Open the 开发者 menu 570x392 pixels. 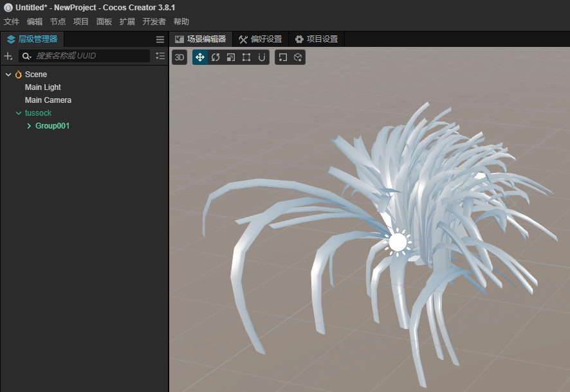pos(154,22)
